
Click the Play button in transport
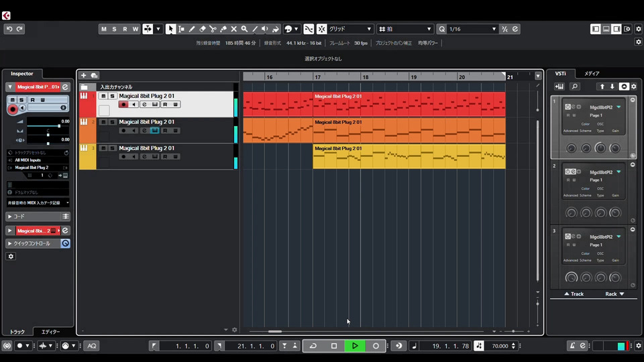click(355, 346)
